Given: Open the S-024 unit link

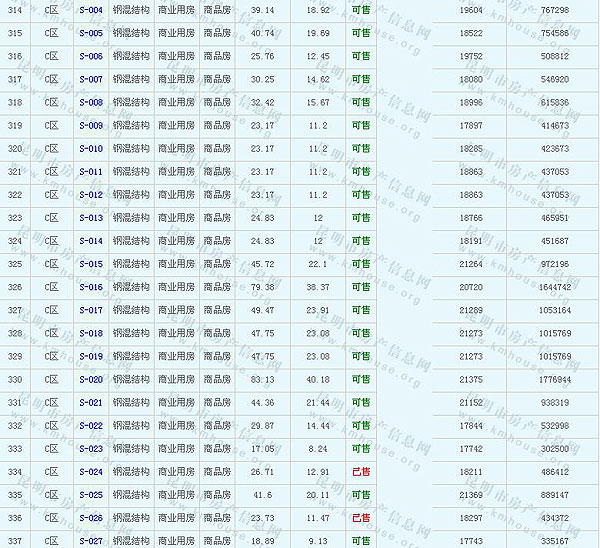Looking at the screenshot, I should tap(90, 472).
